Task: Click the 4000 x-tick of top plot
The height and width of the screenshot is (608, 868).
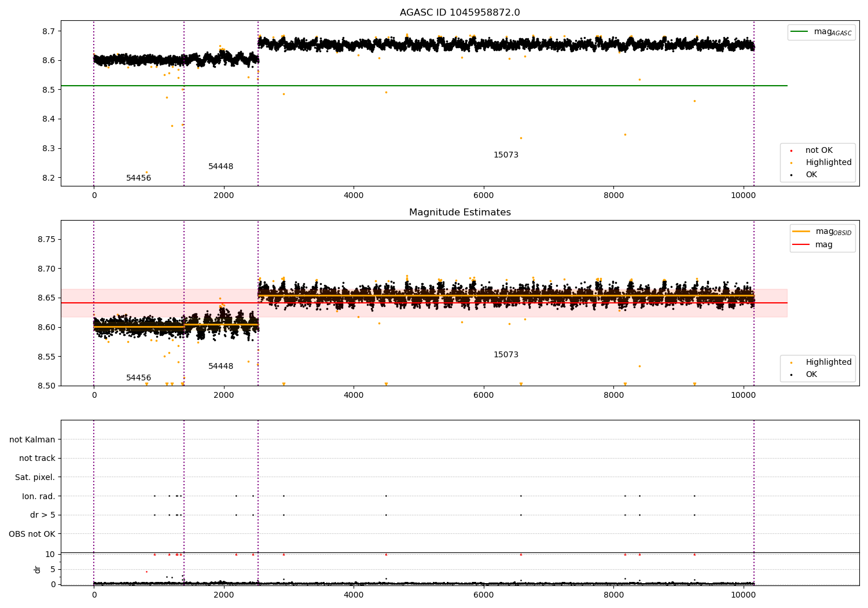Action: coord(354,196)
